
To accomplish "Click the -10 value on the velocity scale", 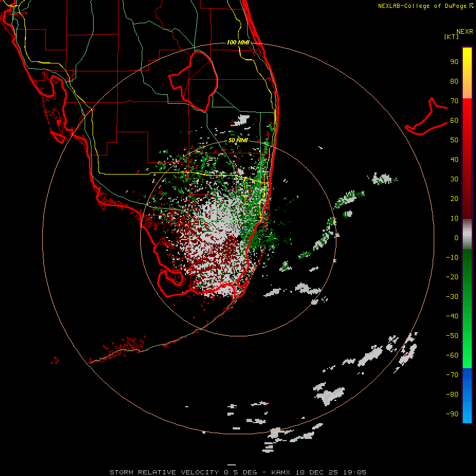I will pyautogui.click(x=452, y=258).
